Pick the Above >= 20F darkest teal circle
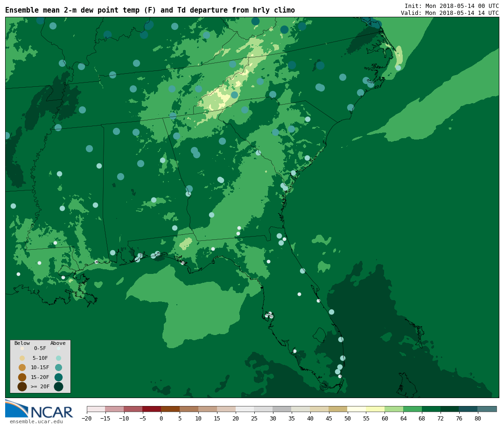This screenshot has width=504, height=427. point(58,386)
